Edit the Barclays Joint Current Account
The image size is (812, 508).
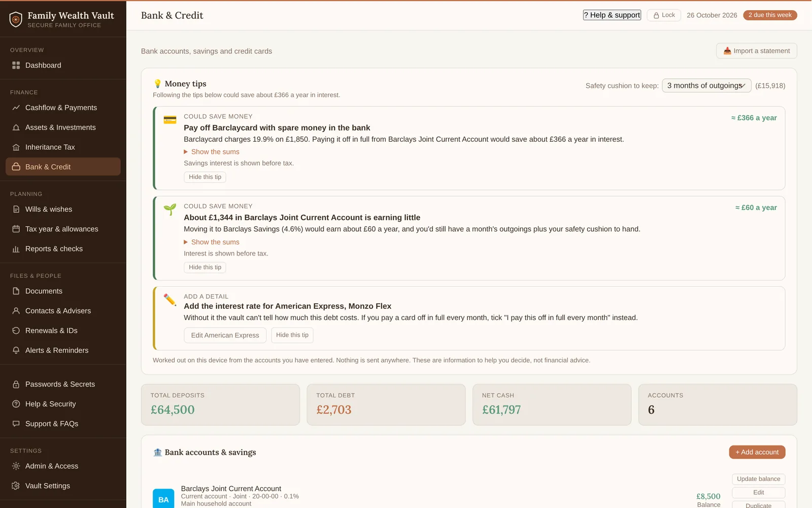click(x=759, y=493)
